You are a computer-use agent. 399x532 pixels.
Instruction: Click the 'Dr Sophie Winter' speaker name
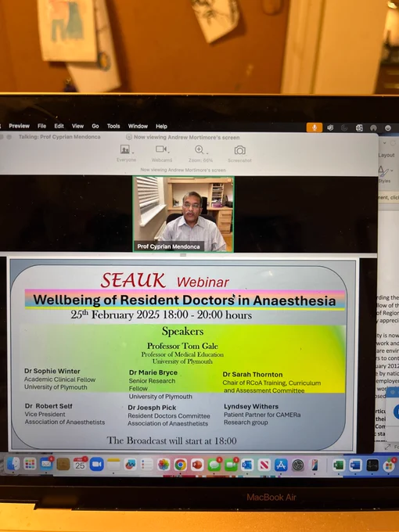click(x=52, y=371)
